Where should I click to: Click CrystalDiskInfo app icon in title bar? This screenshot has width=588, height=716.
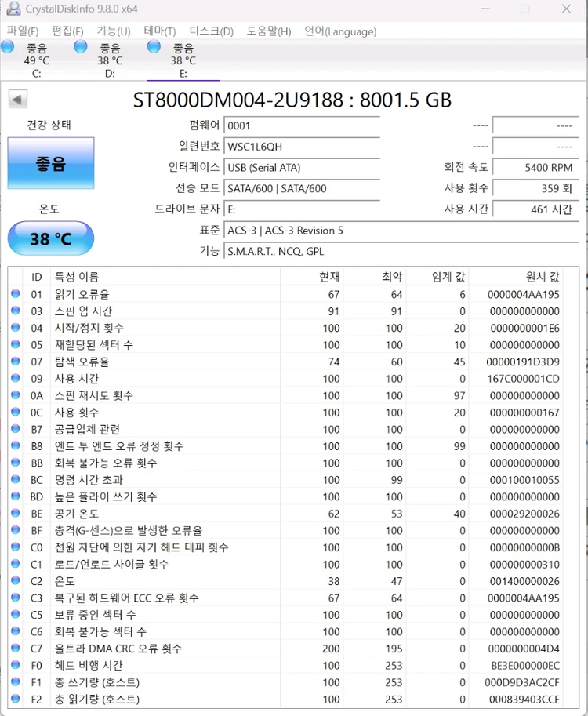tap(13, 8)
